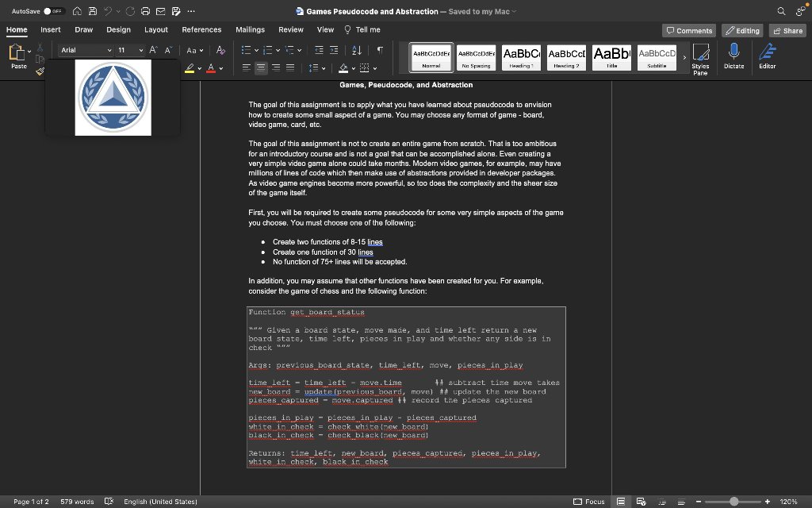Undo the last action
The height and width of the screenshot is (508, 812).
108,11
